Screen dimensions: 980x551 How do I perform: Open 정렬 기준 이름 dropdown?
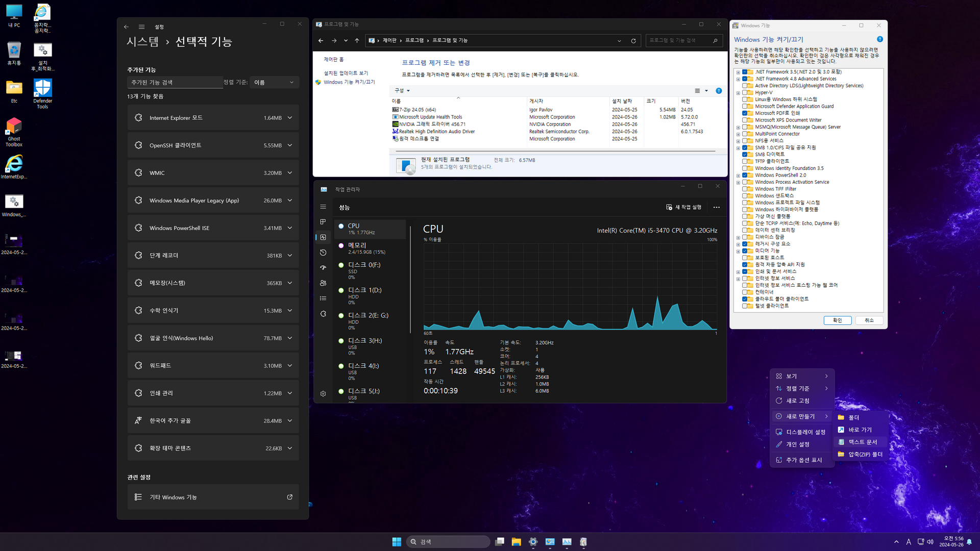point(274,83)
